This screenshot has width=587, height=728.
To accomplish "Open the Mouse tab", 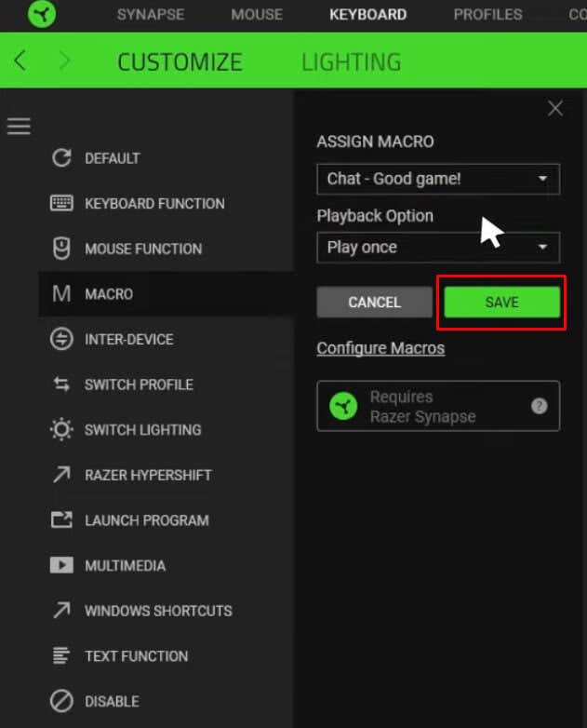I will 257,14.
